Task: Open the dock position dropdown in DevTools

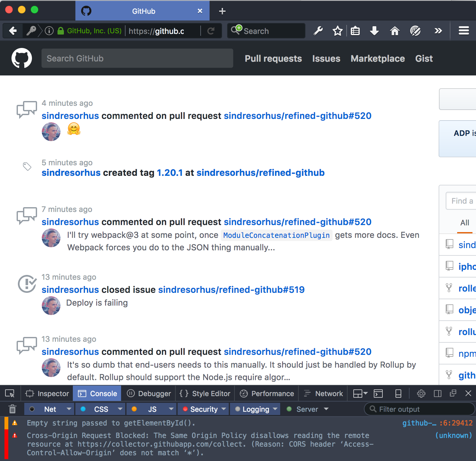Action: [x=360, y=393]
